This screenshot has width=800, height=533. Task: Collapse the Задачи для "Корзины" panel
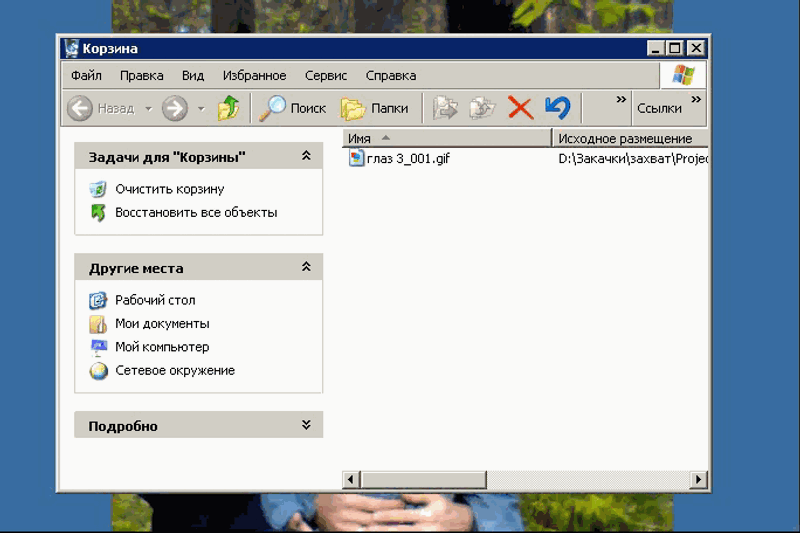click(x=306, y=157)
